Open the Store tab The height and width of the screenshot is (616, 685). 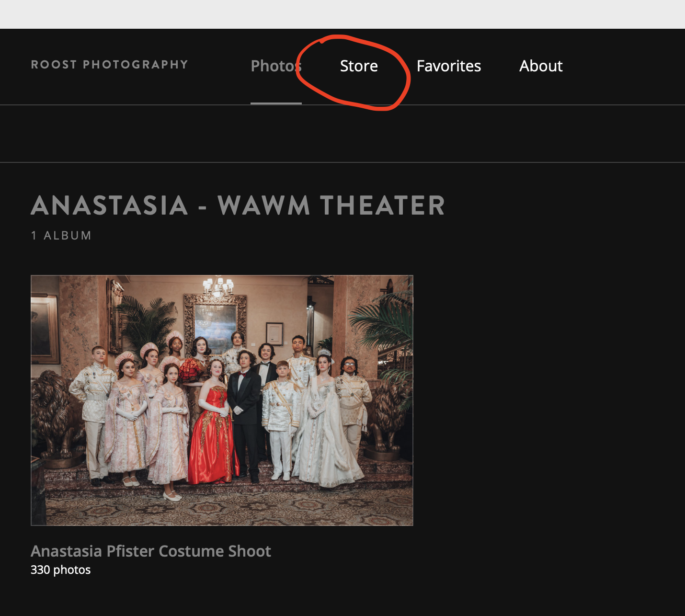click(x=359, y=66)
